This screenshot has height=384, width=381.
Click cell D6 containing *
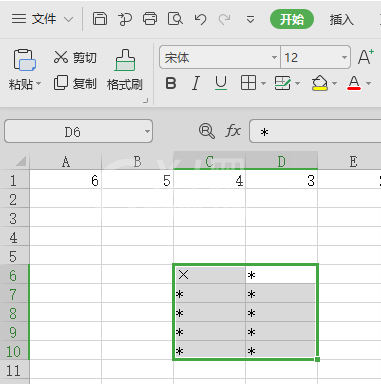point(282,275)
